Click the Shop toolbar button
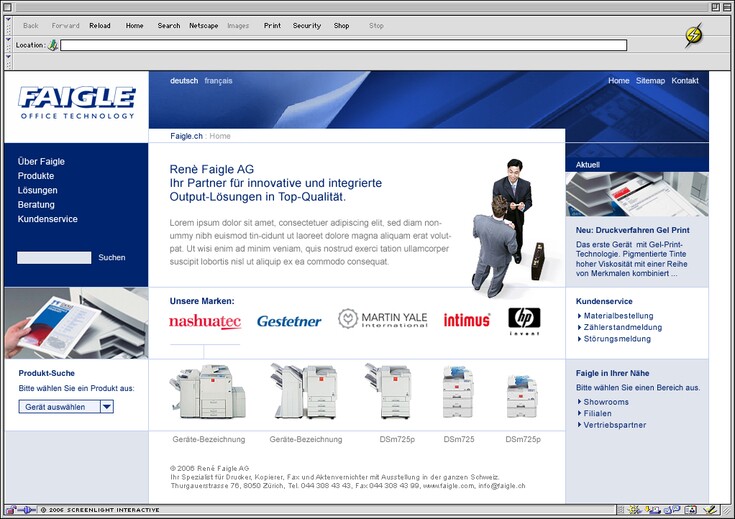The image size is (735, 519). (x=341, y=26)
